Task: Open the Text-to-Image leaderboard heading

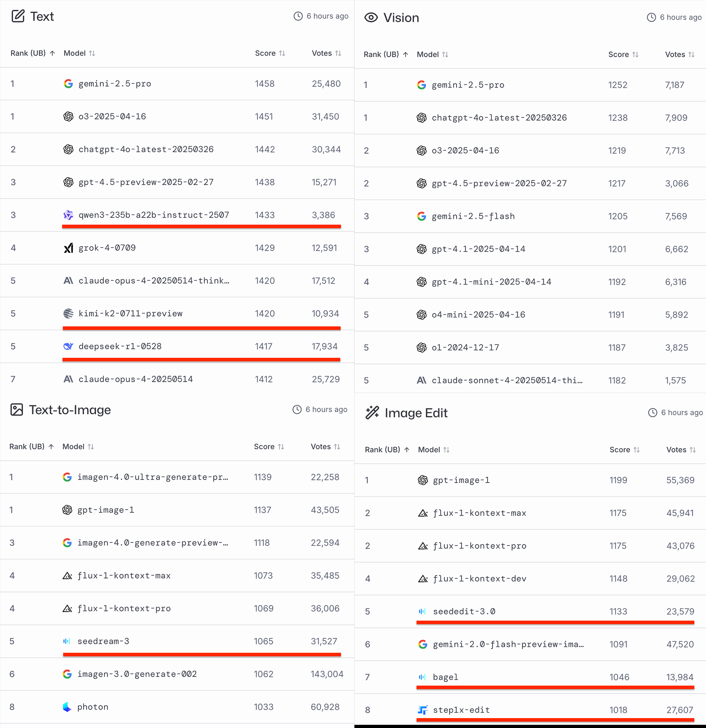Action: (x=70, y=410)
